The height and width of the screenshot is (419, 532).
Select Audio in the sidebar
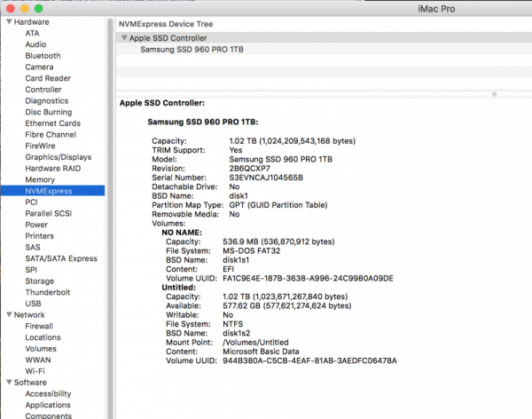pyautogui.click(x=35, y=44)
